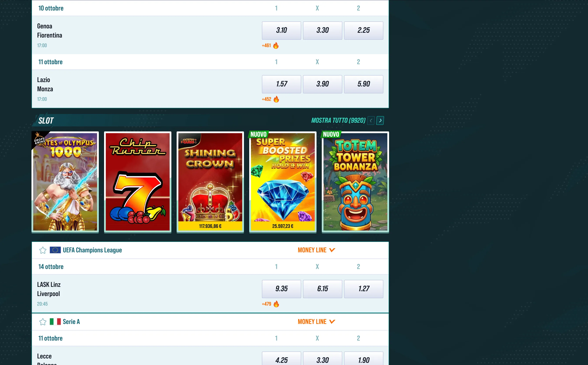Open Super Boosted Prizes slot game

click(283, 182)
